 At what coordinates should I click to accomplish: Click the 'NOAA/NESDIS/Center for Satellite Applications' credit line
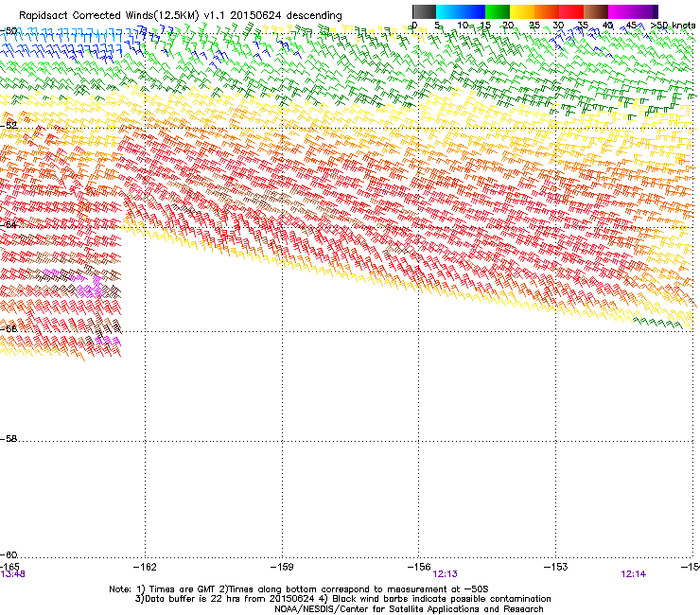click(x=409, y=609)
